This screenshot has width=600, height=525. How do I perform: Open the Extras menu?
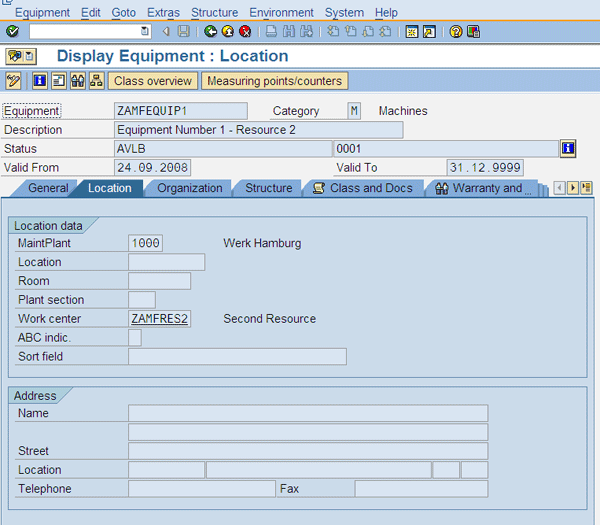[163, 13]
